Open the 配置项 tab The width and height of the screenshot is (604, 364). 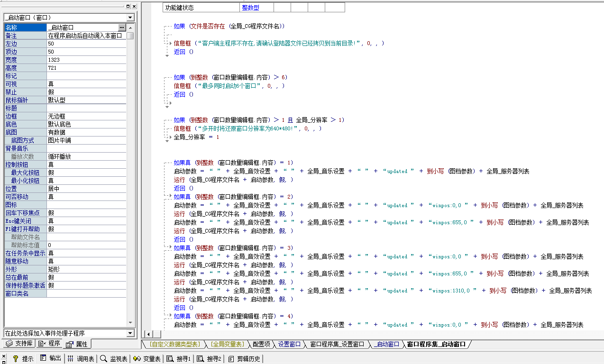pos(261,344)
